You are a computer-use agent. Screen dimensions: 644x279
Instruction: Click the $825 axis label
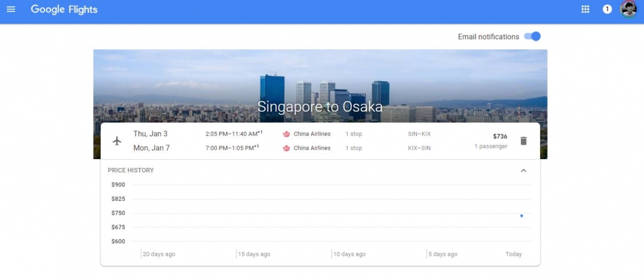tap(118, 199)
